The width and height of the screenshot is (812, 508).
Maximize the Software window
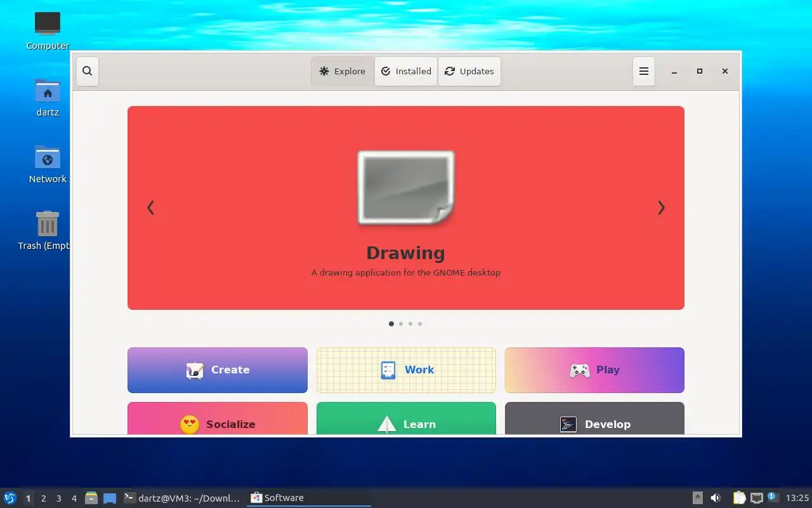[x=700, y=72]
